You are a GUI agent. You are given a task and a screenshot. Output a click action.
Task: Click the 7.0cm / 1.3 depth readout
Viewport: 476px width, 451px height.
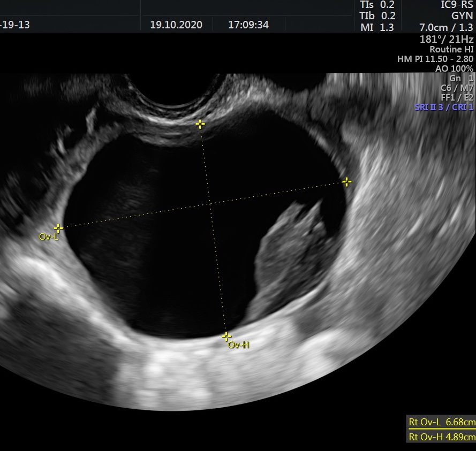click(x=446, y=27)
